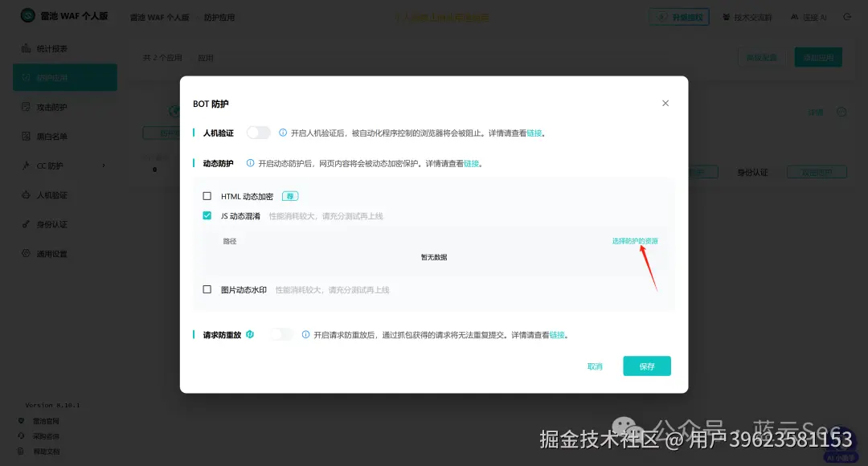Click the logout icon at top right

click(847, 17)
